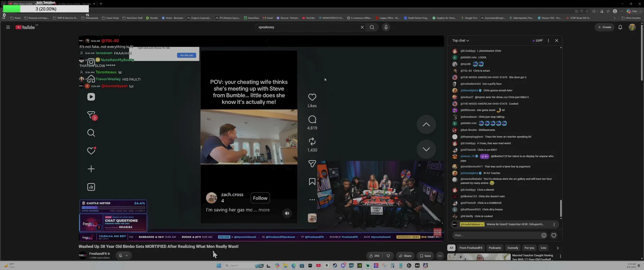Viewport: 644px width, 270px height.
Task: Open the Google One bookmark
Action: [469, 18]
